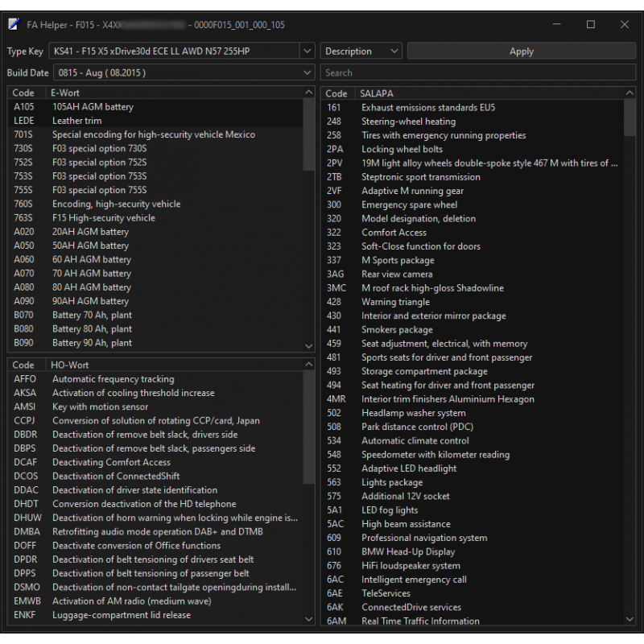Viewport: 644px width, 644px height.
Task: Select 610 BMW Head-Up Display row
Action: pyautogui.click(x=407, y=552)
